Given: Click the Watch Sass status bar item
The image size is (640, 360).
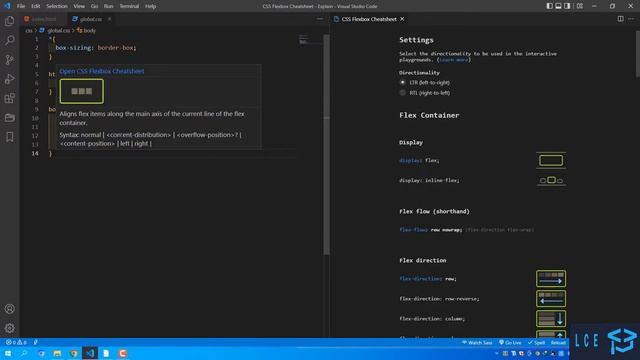Looking at the screenshot, I should [477, 342].
